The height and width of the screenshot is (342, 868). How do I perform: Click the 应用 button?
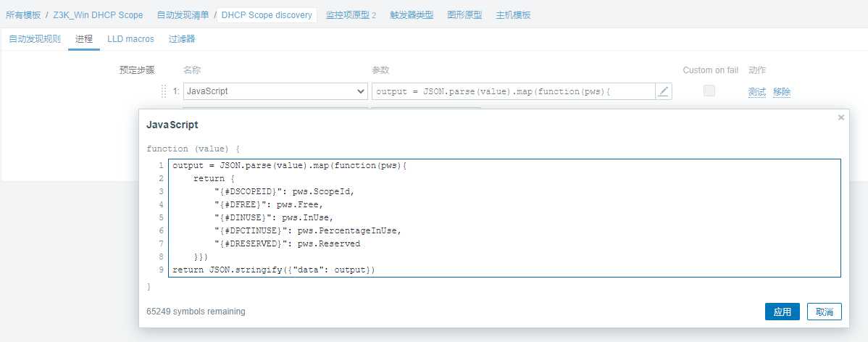(x=783, y=312)
